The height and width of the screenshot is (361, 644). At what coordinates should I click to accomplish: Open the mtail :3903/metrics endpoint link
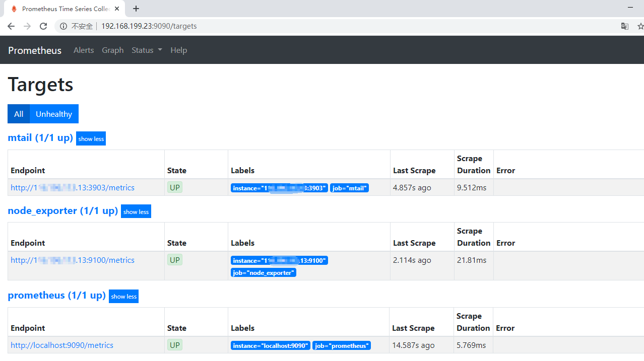[73, 187]
